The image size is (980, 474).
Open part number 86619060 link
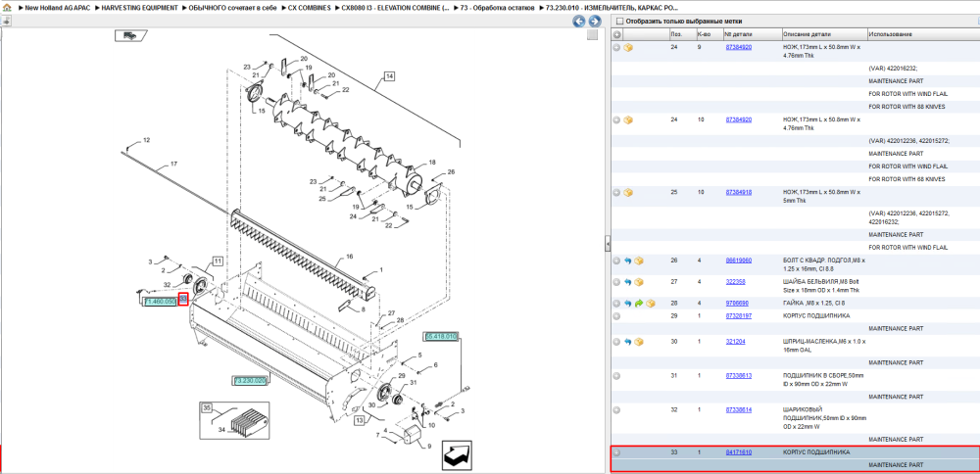point(738,261)
